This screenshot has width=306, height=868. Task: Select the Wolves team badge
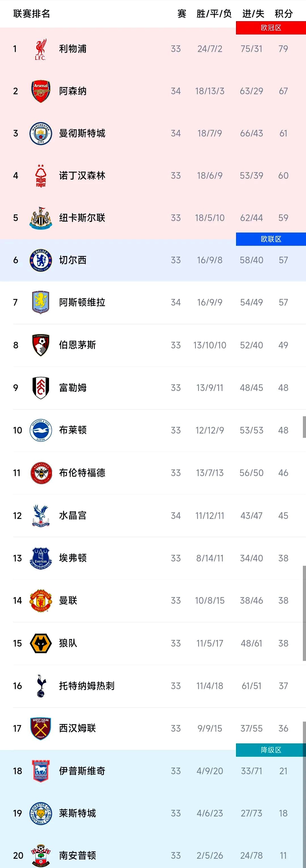[41, 643]
